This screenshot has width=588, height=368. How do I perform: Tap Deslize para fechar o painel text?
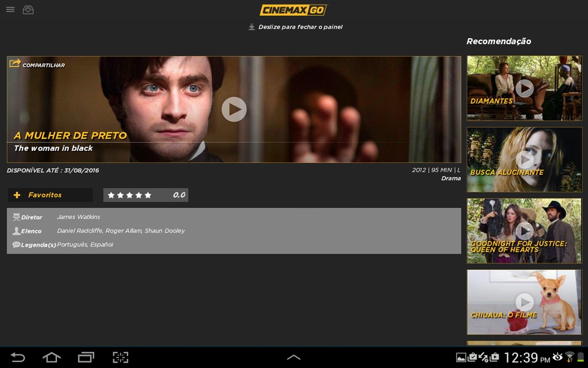tap(300, 27)
